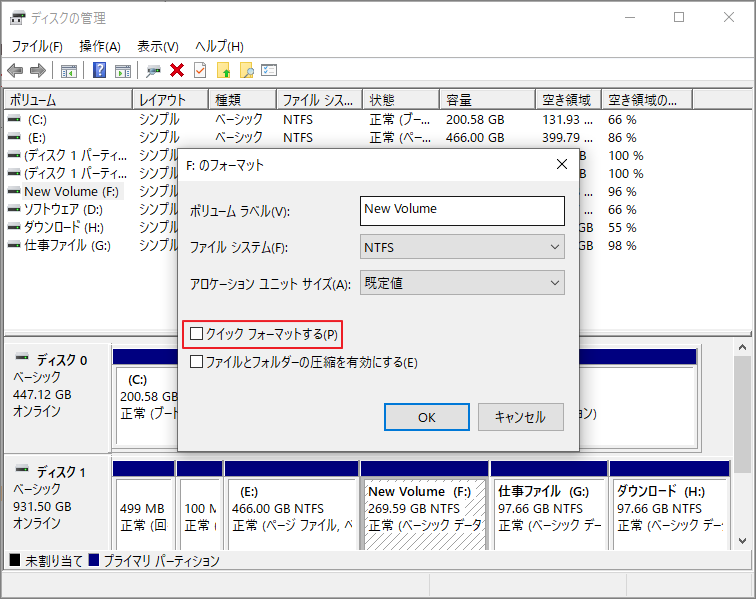Click the connect drive toolbar icon
This screenshot has height=599, width=756.
point(154,70)
